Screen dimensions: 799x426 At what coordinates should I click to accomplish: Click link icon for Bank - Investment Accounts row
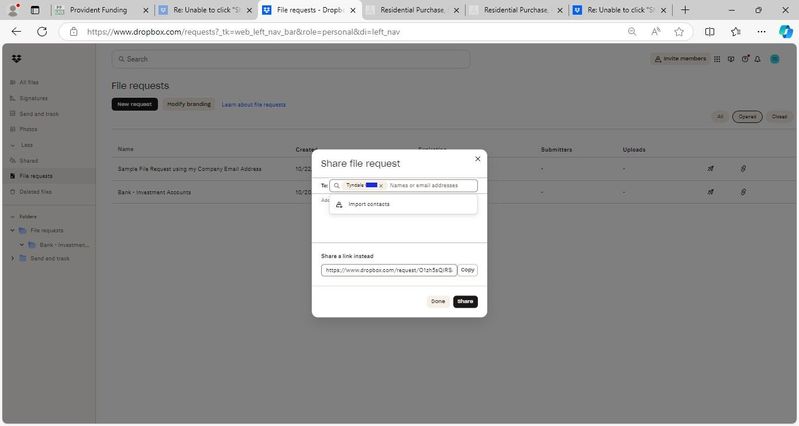(743, 192)
